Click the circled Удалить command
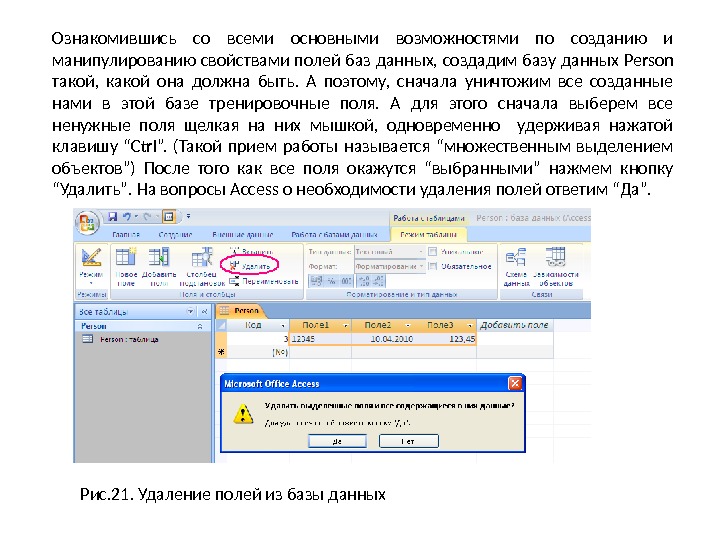Viewport: 720px width, 540px height. coord(250,266)
